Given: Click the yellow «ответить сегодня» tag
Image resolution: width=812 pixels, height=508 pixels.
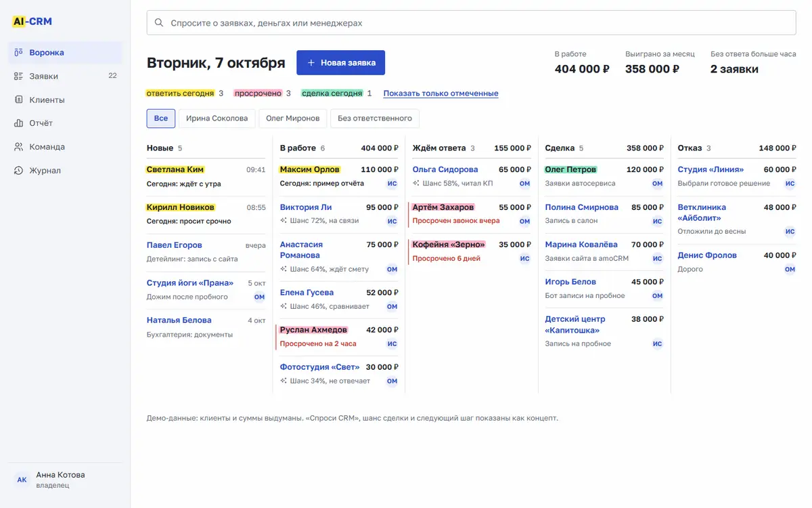Looking at the screenshot, I should tap(180, 93).
